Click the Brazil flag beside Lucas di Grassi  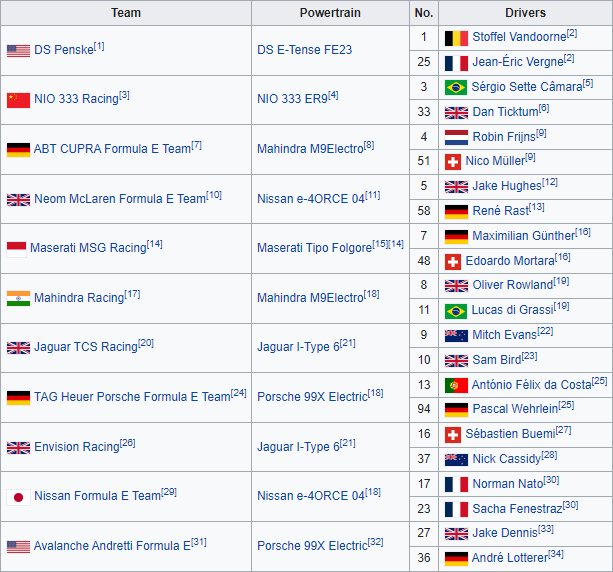click(x=456, y=311)
